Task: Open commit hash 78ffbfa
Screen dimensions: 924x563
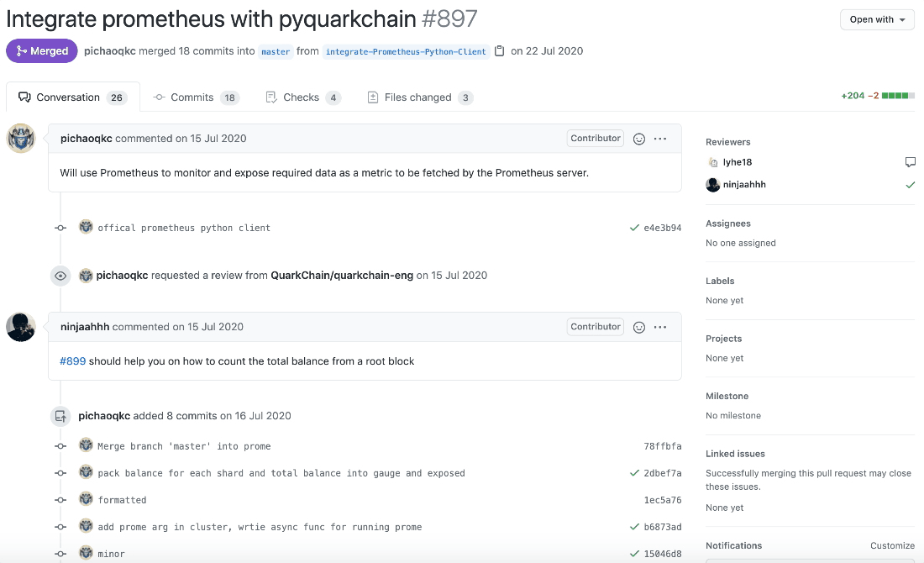Action: 663,446
